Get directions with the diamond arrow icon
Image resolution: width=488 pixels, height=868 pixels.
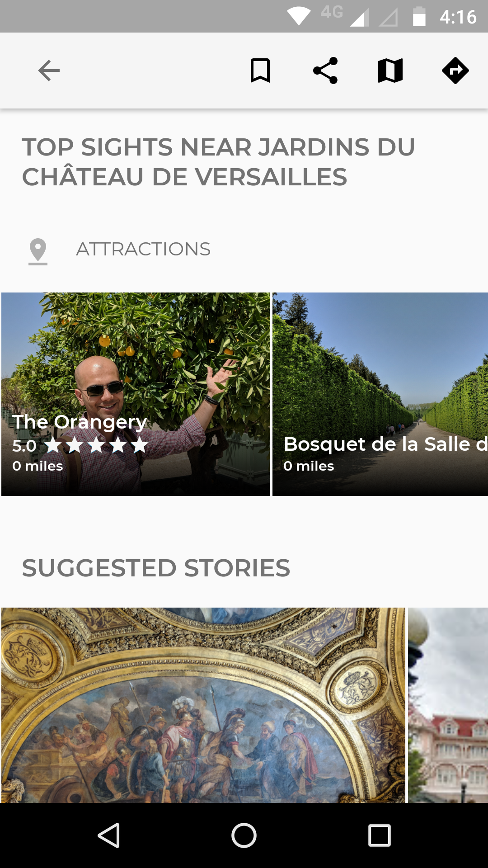[455, 71]
